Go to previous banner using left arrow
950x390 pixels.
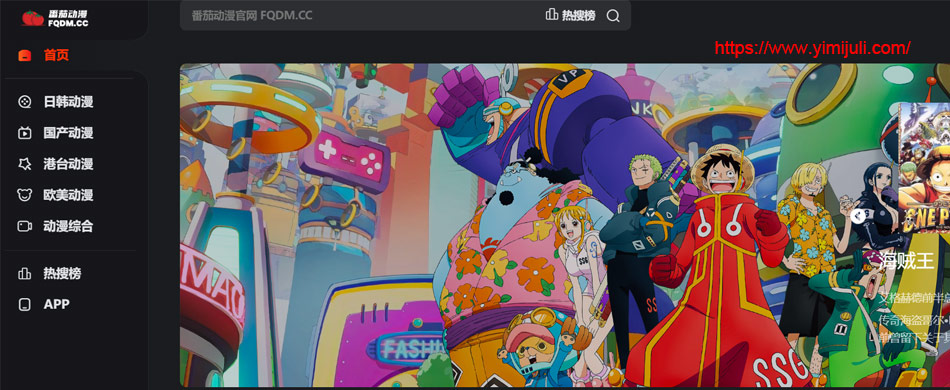pos(856,214)
